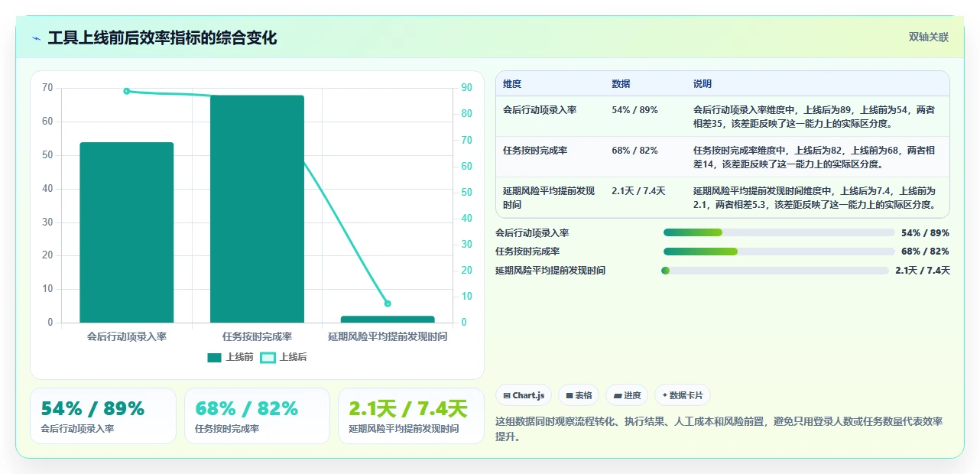Click the line point at value 89

tap(127, 91)
